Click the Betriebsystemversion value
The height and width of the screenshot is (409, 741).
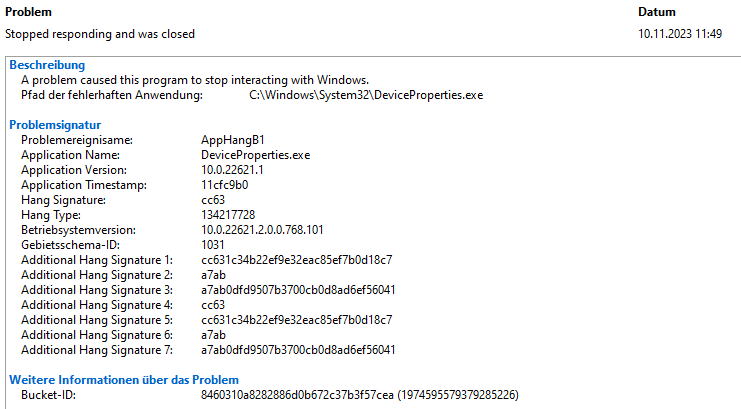[x=262, y=230]
